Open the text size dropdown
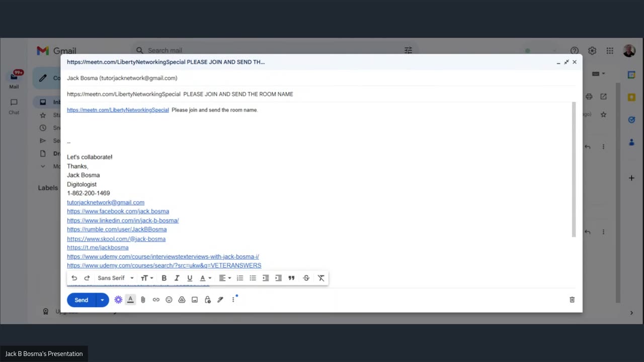Screen dimensions: 644x362 click(147, 278)
